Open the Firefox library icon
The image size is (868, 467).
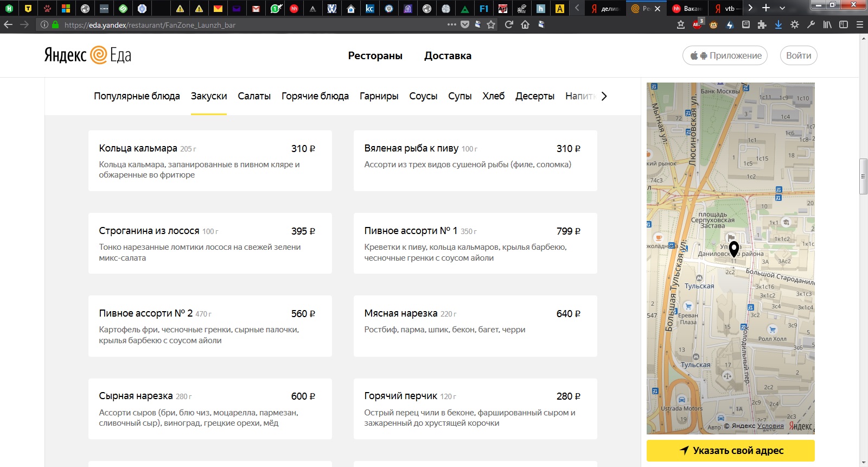827,24
